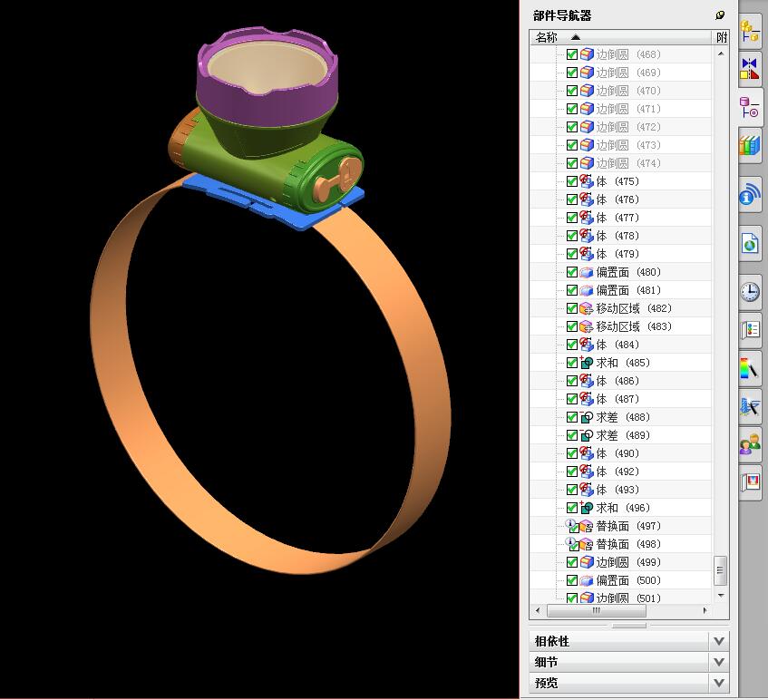The image size is (768, 700).
Task: Expand the 预览 panel chevron
Action: tap(718, 683)
